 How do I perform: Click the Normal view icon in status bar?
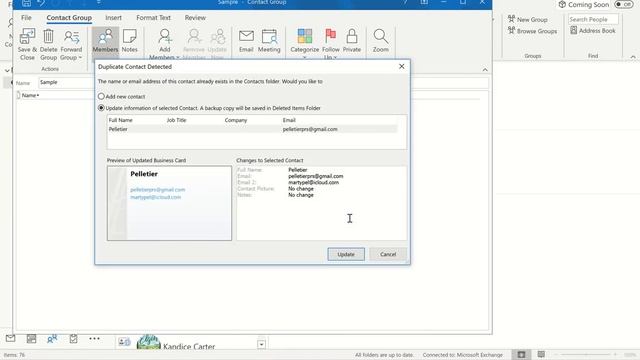pos(521,355)
